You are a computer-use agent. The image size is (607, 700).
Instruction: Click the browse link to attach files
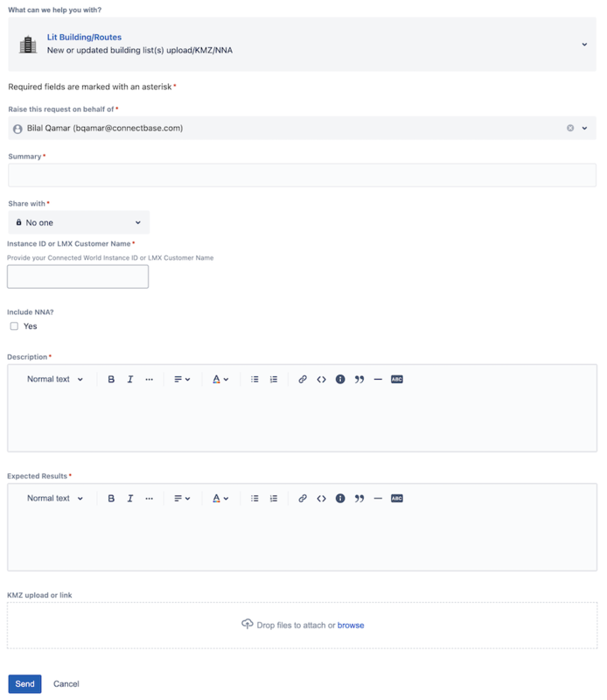click(x=351, y=625)
